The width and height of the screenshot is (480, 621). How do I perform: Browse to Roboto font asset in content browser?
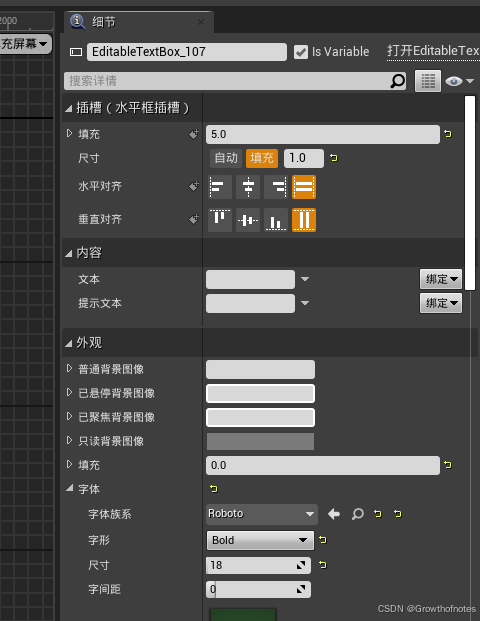pyautogui.click(x=358, y=514)
